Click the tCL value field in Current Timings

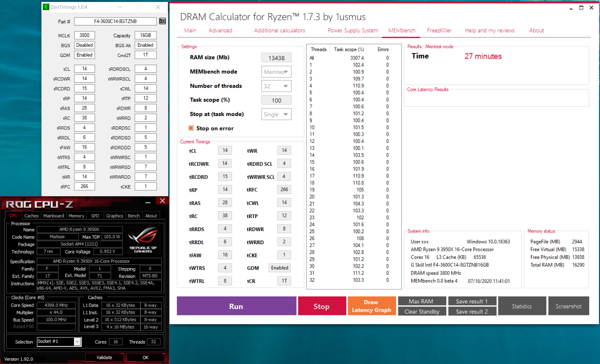point(225,150)
